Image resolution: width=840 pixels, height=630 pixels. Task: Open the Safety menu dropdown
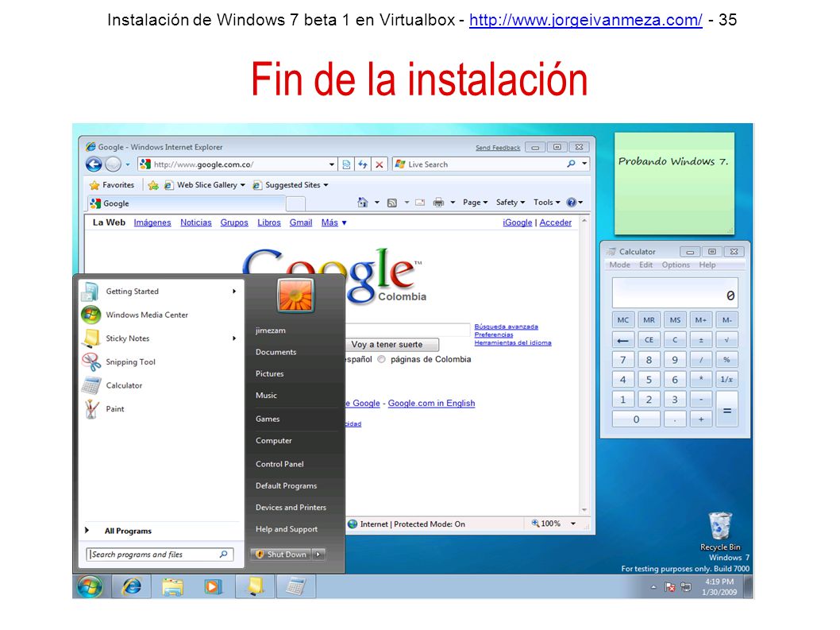click(510, 202)
